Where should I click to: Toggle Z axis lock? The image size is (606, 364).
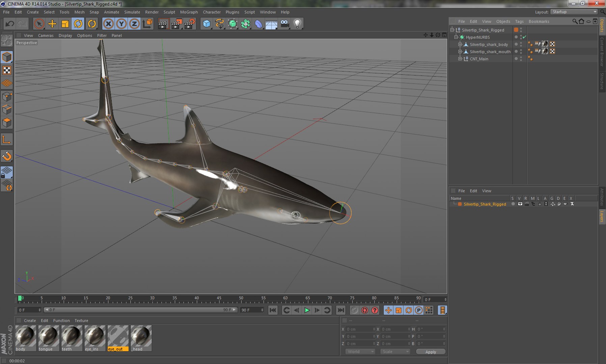(x=134, y=24)
